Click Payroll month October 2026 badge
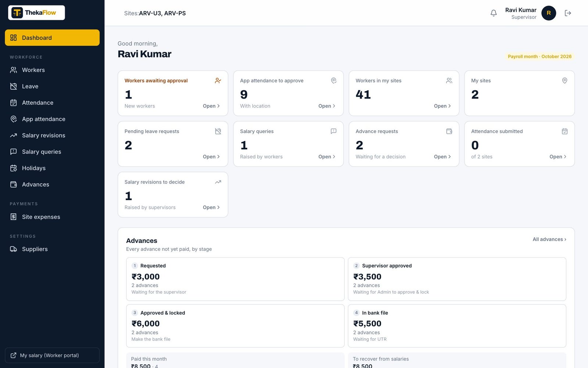The width and height of the screenshot is (588, 368). (x=539, y=56)
